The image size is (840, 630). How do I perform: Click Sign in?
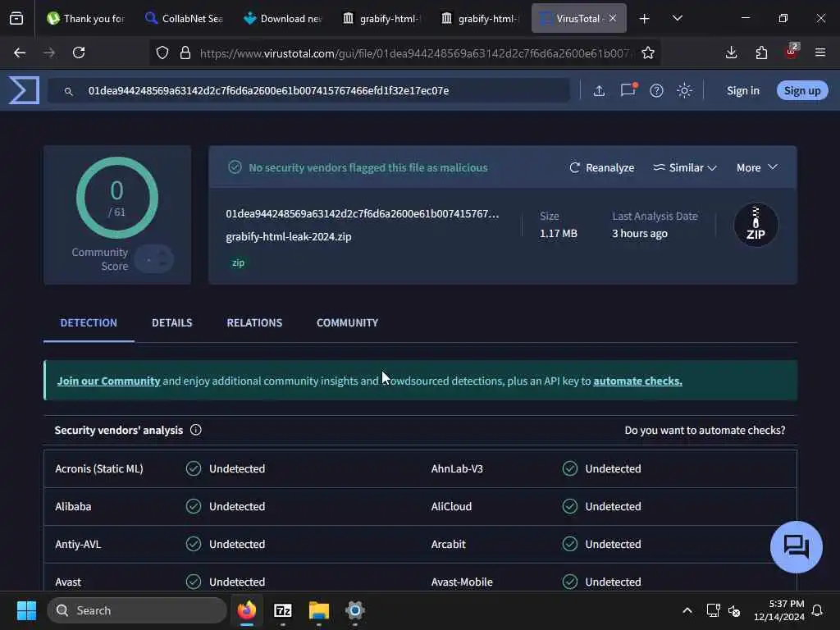click(x=742, y=90)
